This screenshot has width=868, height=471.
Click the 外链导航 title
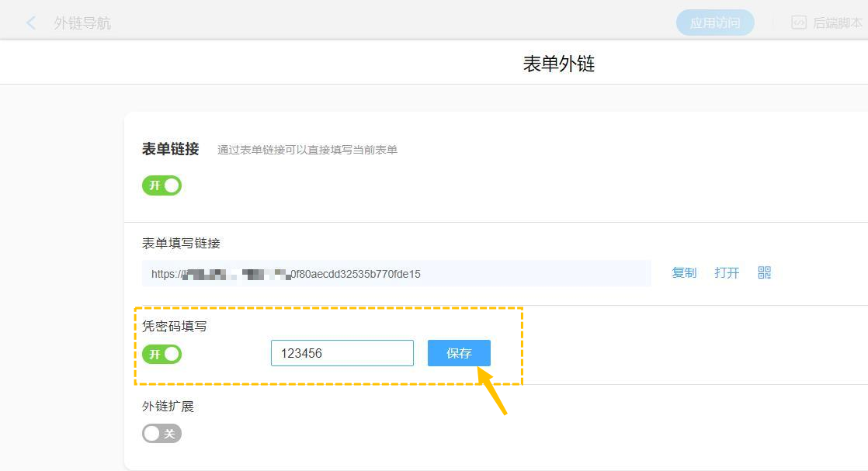82,23
